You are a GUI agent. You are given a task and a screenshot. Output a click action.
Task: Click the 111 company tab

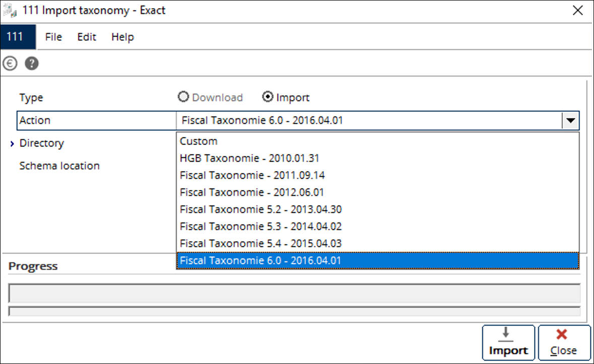click(x=18, y=37)
